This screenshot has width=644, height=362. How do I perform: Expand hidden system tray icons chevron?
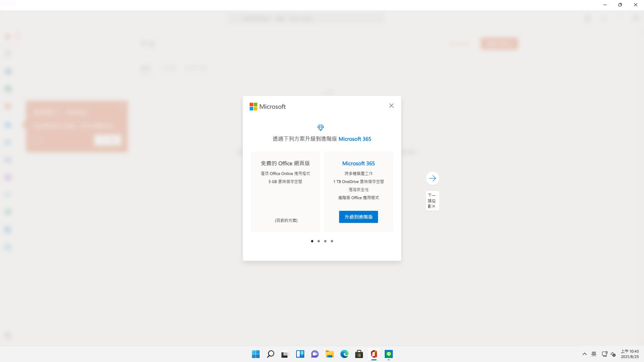(x=584, y=354)
